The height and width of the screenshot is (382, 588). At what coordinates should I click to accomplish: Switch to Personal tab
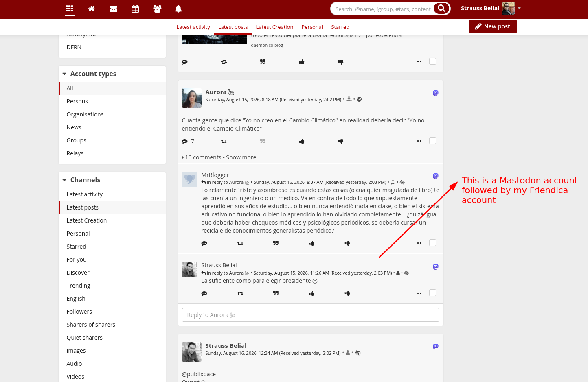pyautogui.click(x=312, y=27)
